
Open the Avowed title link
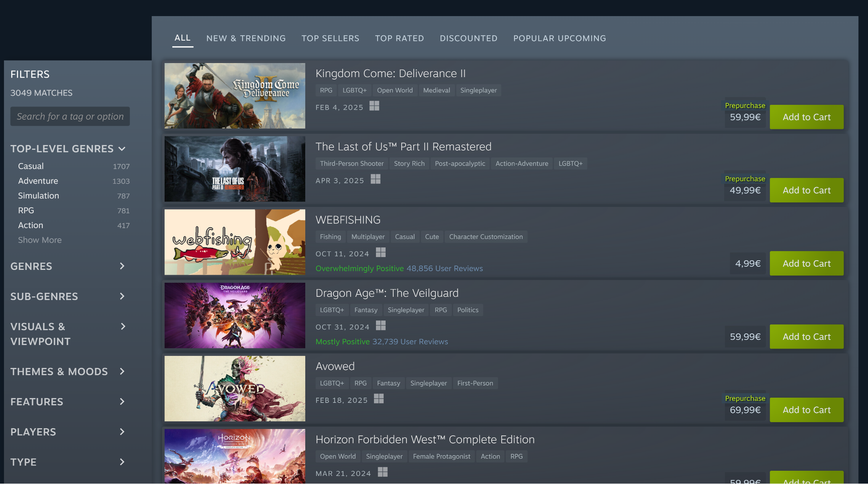335,366
